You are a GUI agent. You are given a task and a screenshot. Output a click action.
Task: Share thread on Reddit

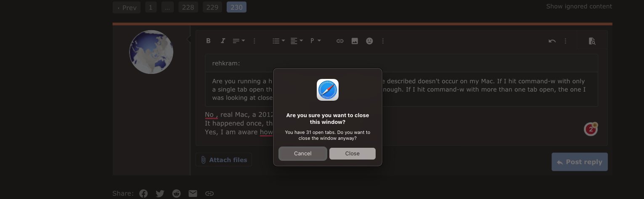[x=176, y=194]
